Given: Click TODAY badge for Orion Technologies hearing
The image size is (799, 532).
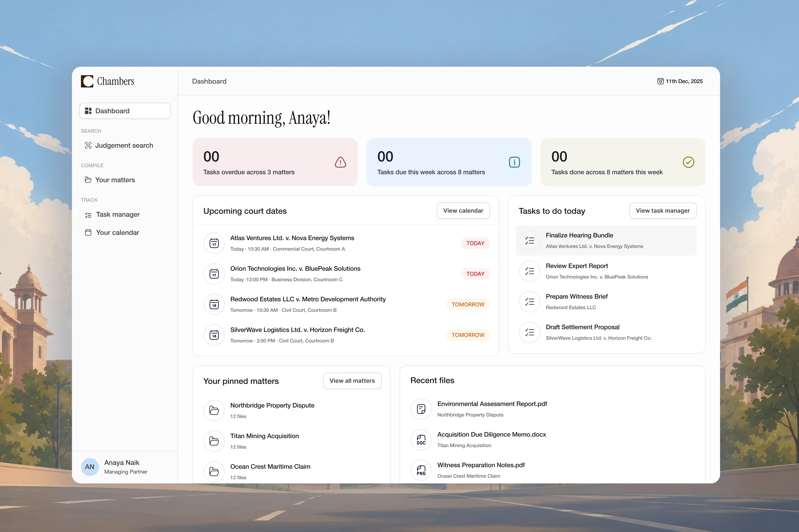Looking at the screenshot, I should [475, 274].
